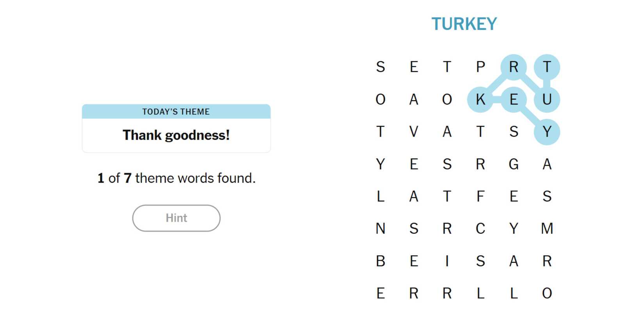
Task: Click the O in the bottom-right corner
Action: pos(547,294)
